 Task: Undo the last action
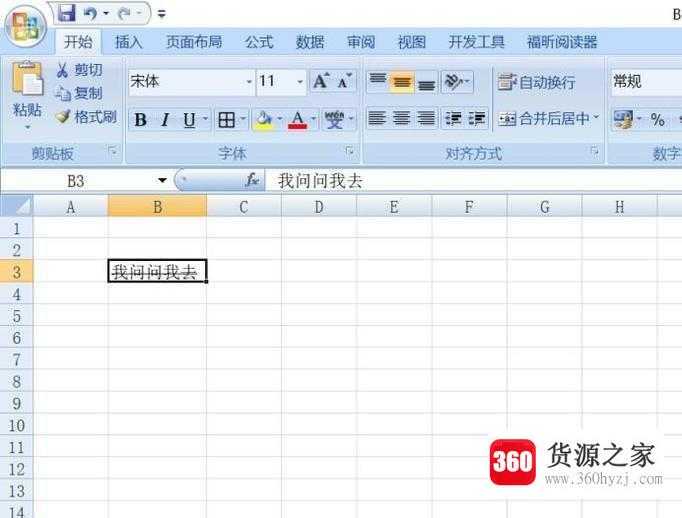click(x=90, y=14)
